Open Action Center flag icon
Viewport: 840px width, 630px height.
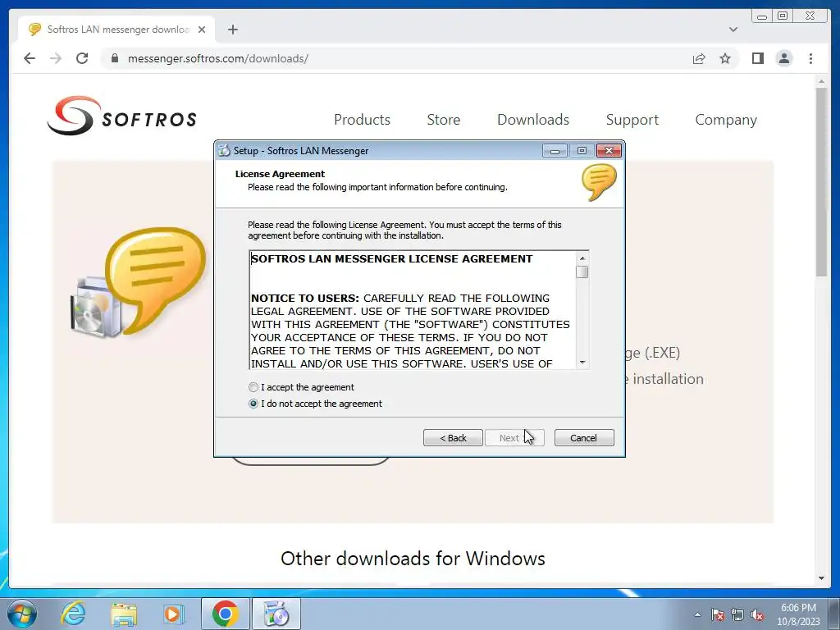tap(717, 614)
